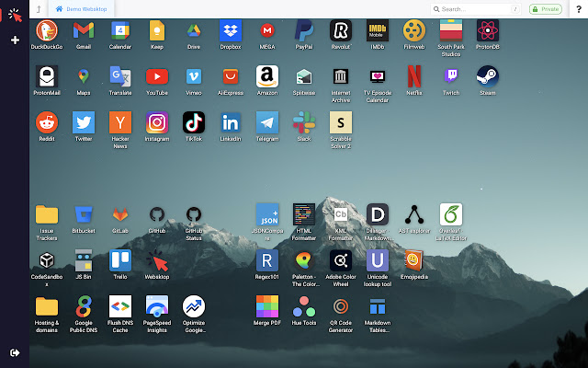This screenshot has width=588, height=368.
Task: Open the Filmweb shortcut
Action: click(x=414, y=30)
